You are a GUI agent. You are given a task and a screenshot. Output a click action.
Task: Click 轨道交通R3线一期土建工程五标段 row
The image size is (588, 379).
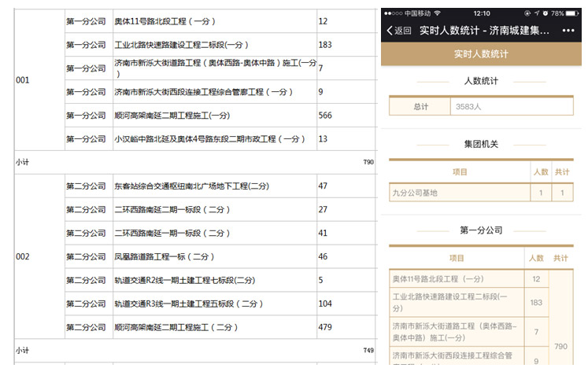(220, 304)
